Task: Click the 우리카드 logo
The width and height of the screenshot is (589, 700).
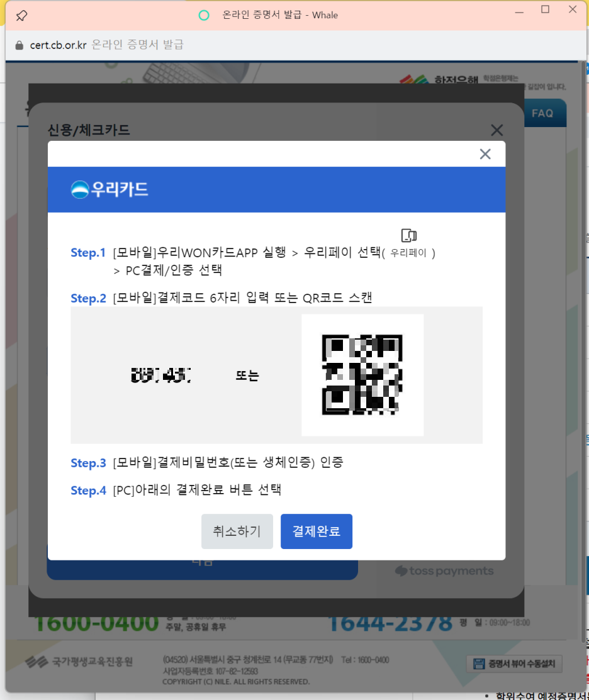Action: pyautogui.click(x=110, y=189)
